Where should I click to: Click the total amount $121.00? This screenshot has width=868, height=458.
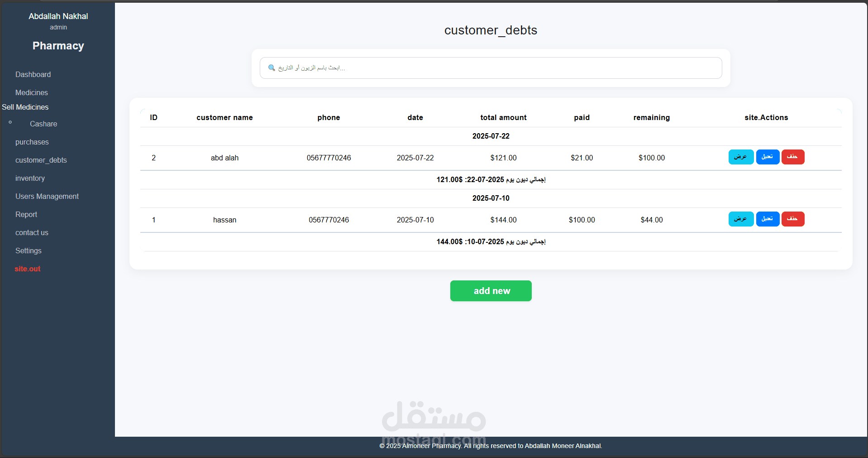click(503, 158)
